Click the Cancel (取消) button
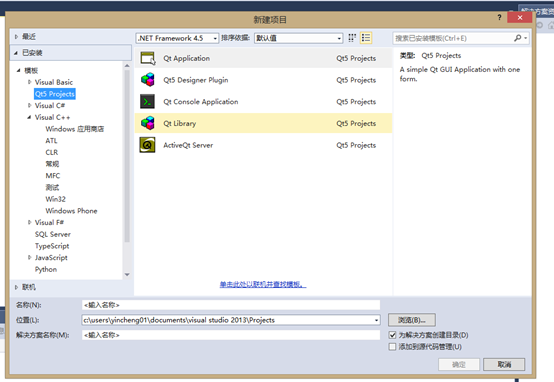The height and width of the screenshot is (382, 554). 504,364
